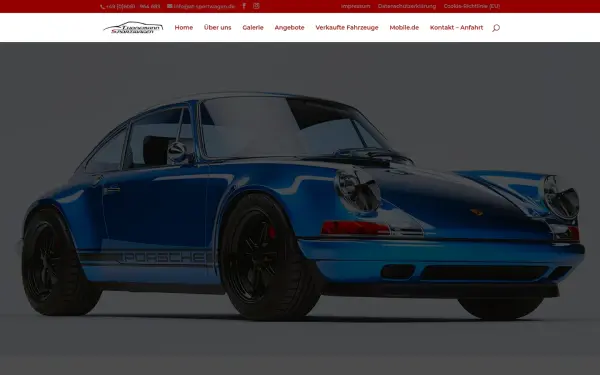The image size is (600, 375).
Task: Click the blue Porsche hero image
Action: (300, 209)
